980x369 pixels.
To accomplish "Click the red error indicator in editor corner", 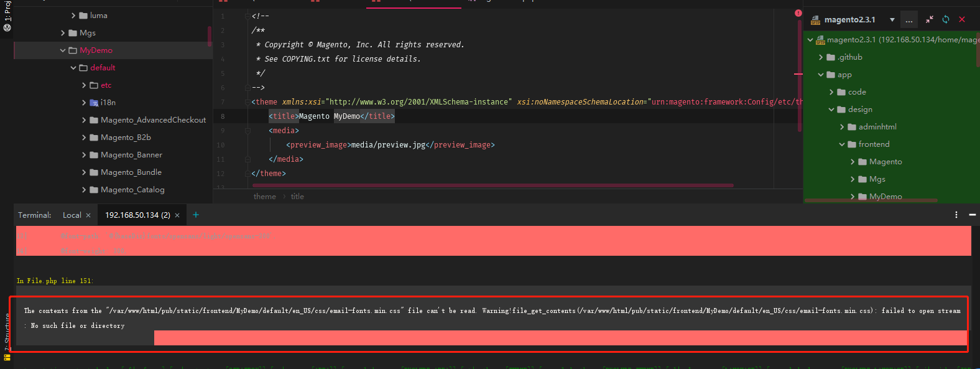I will [x=798, y=13].
